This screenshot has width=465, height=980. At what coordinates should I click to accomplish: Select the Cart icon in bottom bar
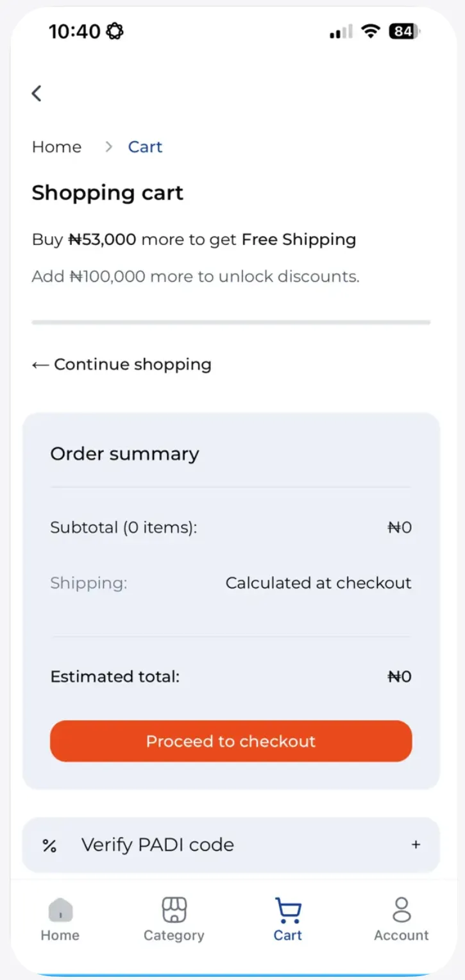(x=288, y=909)
